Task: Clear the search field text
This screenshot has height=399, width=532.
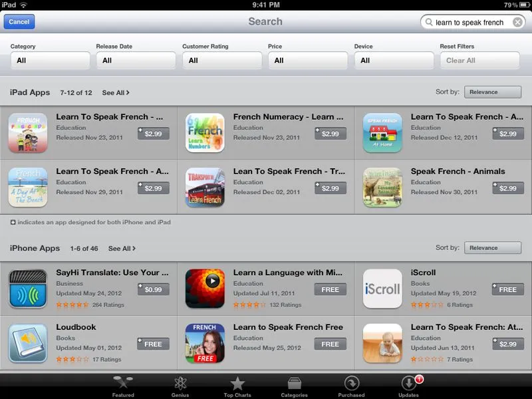Action: coord(517,23)
